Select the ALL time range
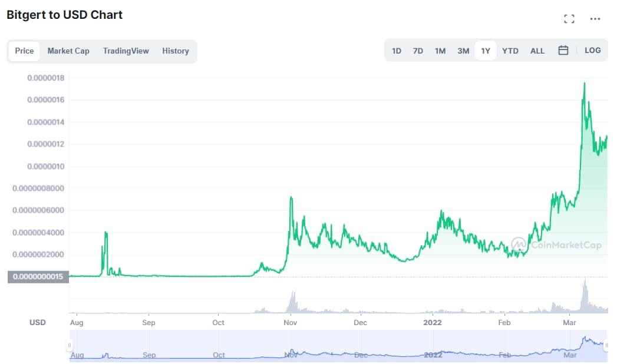Viewport: 617px width, 364px height. pyautogui.click(x=537, y=51)
